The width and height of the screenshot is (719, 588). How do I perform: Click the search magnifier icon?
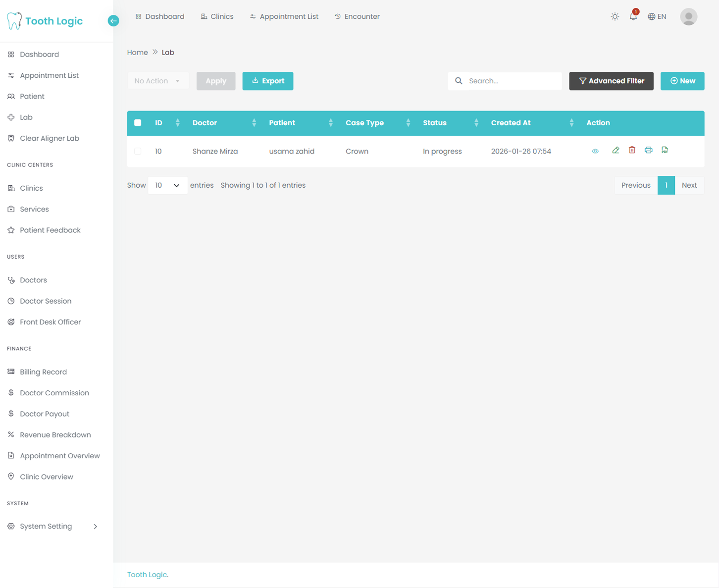459,81
